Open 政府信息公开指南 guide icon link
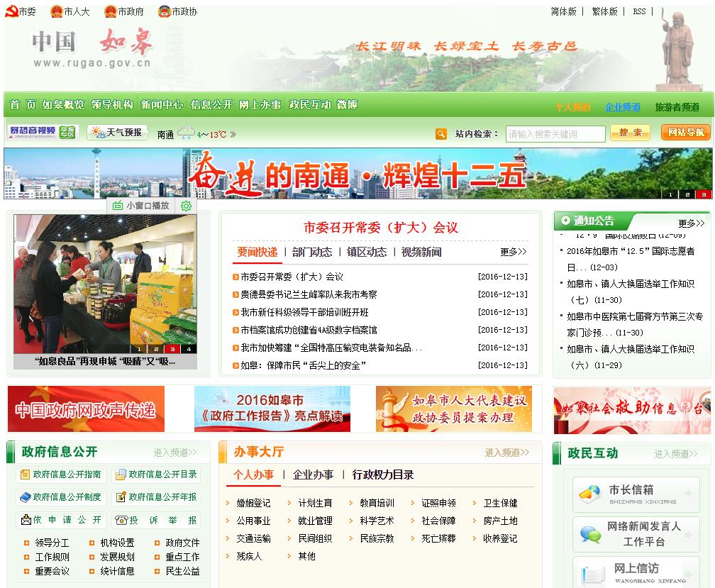Screen dimensions: 715x588 pos(61,475)
